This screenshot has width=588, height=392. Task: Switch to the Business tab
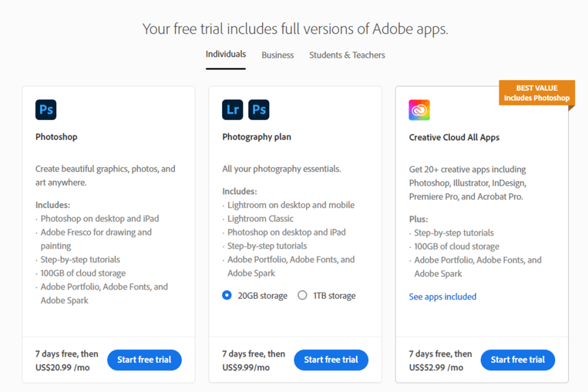[x=277, y=55]
